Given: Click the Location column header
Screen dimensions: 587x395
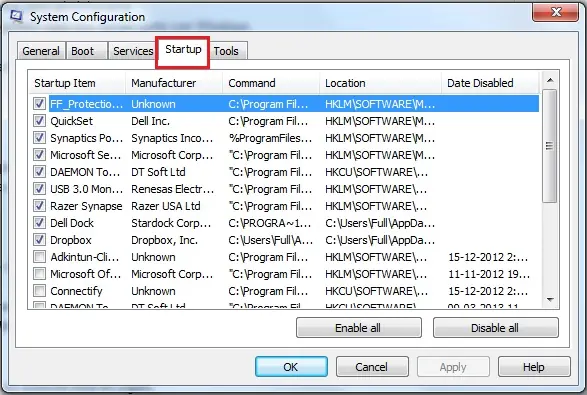Looking at the screenshot, I should (x=380, y=83).
